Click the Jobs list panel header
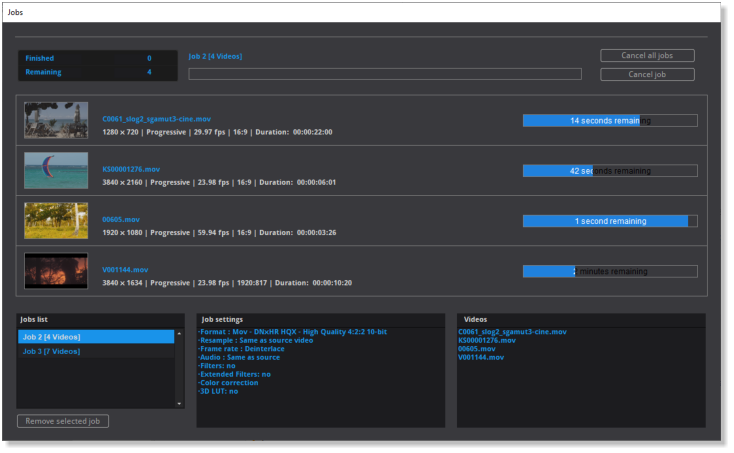The image size is (734, 453). tap(34, 319)
